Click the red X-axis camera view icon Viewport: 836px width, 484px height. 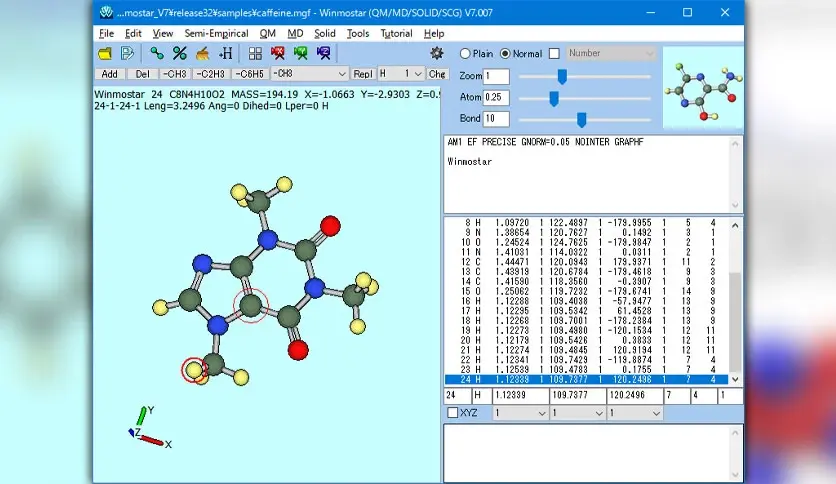pyautogui.click(x=278, y=53)
